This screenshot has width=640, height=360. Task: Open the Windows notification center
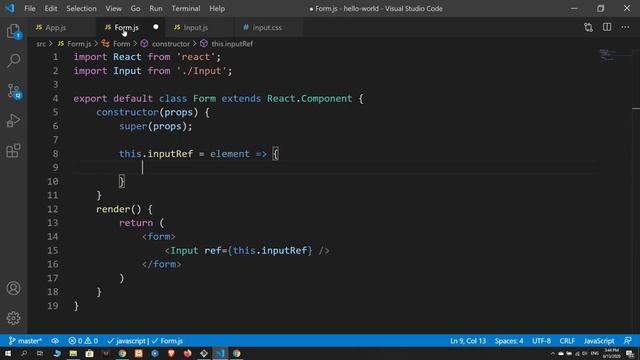631,354
